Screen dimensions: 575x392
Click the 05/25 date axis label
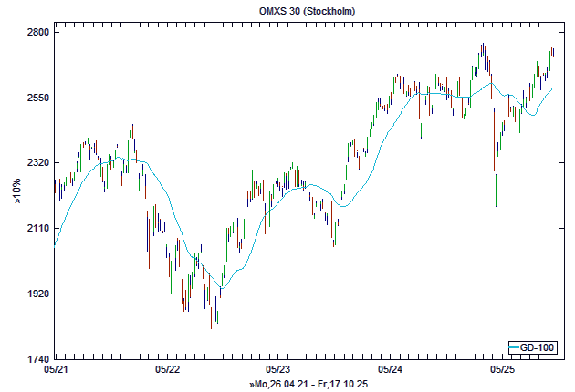click(x=502, y=370)
